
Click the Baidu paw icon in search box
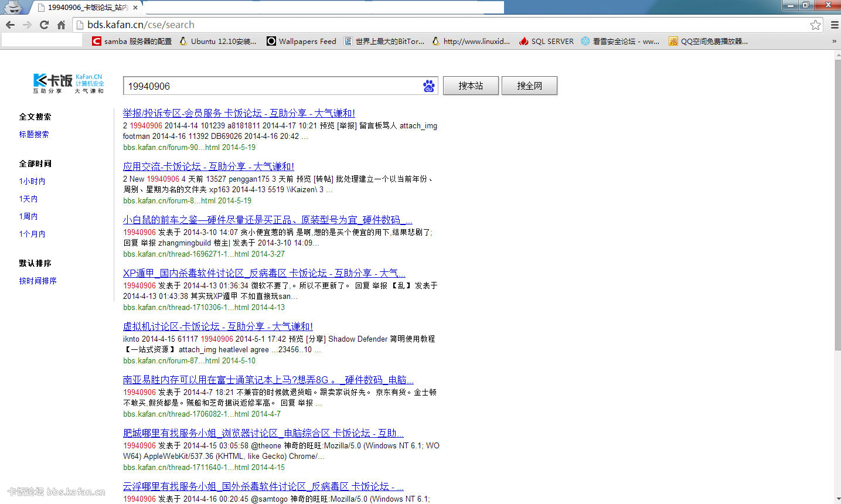click(429, 86)
